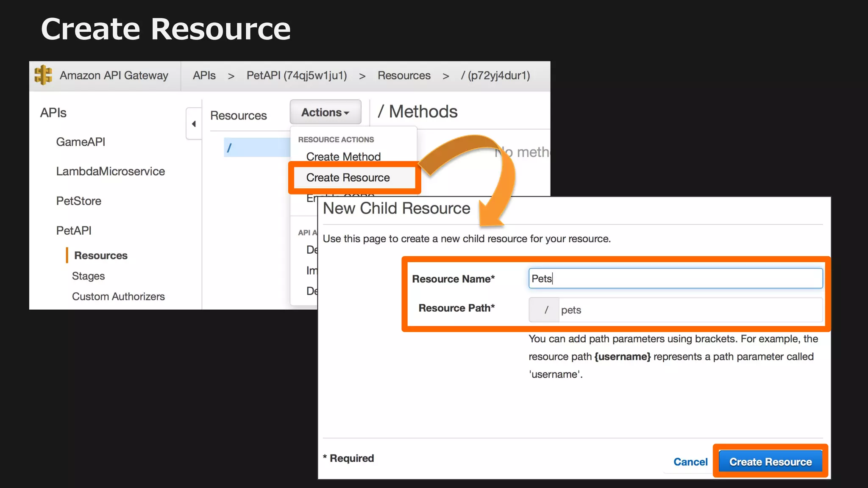Click the "Resources" panel title beside Actions

239,115
